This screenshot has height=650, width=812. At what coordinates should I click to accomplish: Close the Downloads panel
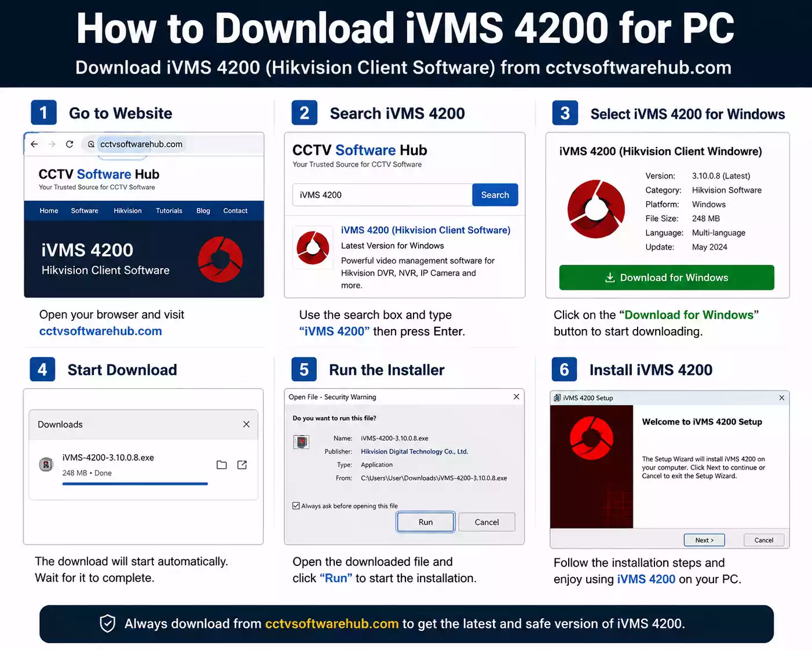pos(246,425)
